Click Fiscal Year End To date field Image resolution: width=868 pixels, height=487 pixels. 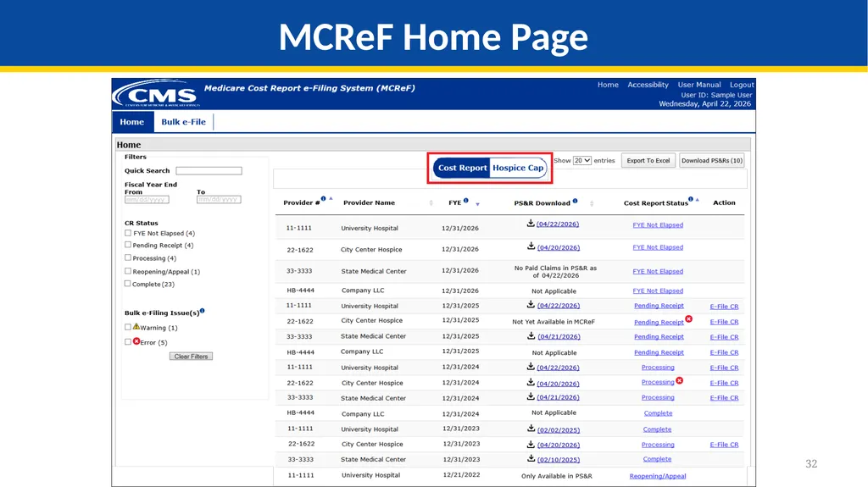[x=219, y=199]
